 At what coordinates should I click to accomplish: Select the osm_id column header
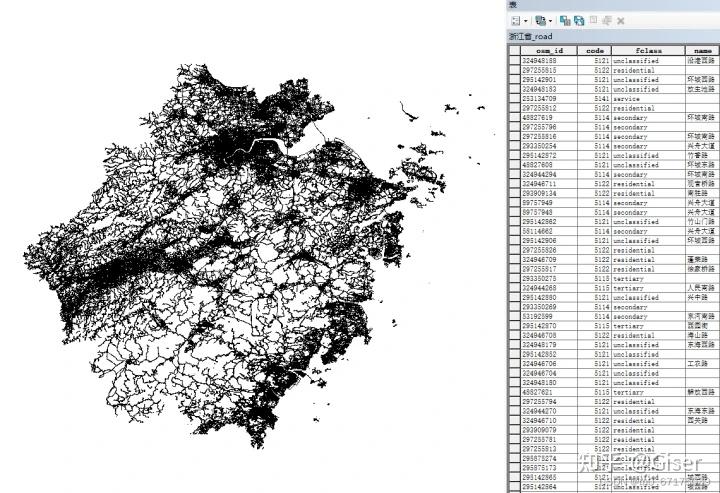pyautogui.click(x=549, y=50)
